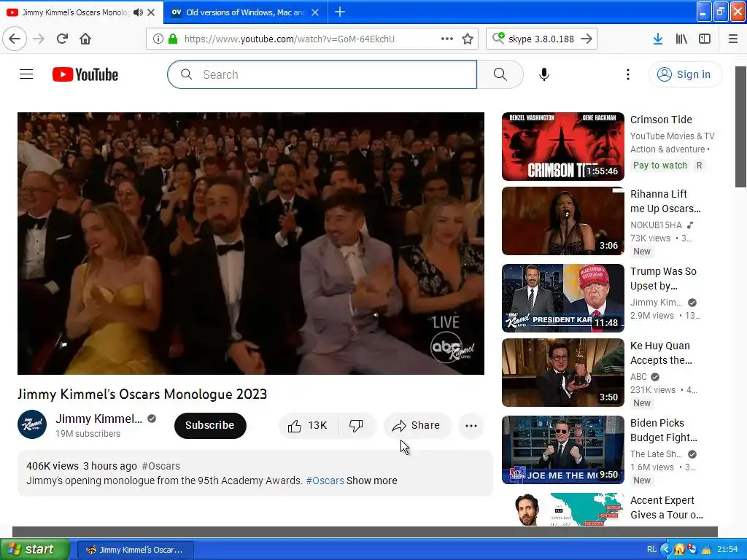
Task: Open Jimmy Kimmel channel avatar
Action: click(x=32, y=424)
